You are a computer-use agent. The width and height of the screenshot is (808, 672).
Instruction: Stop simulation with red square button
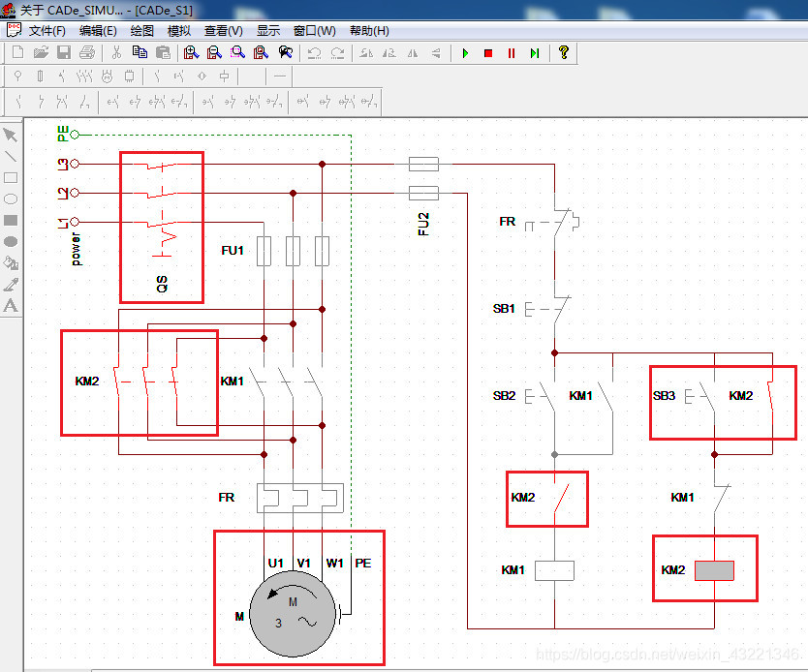(x=488, y=53)
